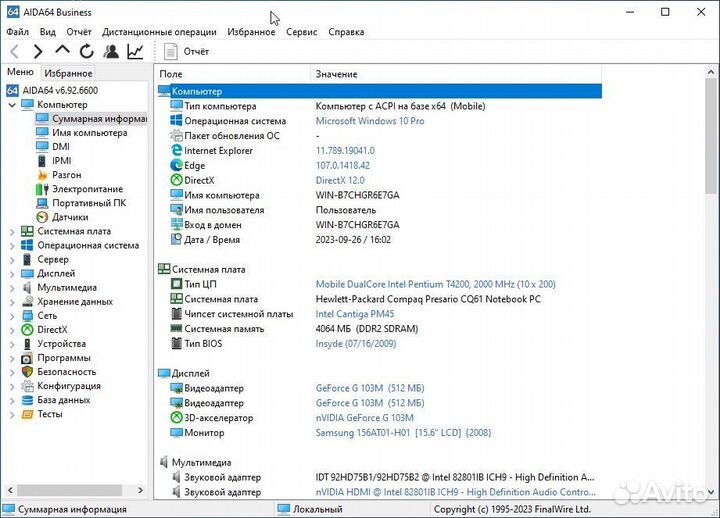Image resolution: width=720 pixels, height=518 pixels.
Task: Click the Конфигурация gears tree icon
Action: pyautogui.click(x=28, y=386)
